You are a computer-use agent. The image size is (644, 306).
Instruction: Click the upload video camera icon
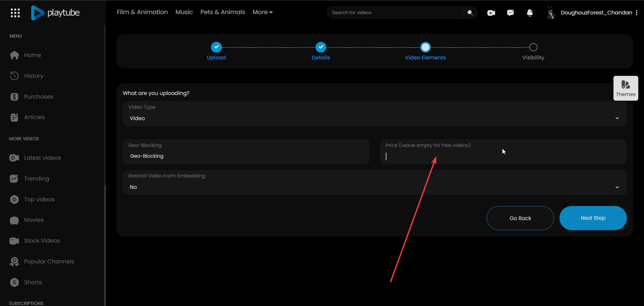click(x=491, y=13)
